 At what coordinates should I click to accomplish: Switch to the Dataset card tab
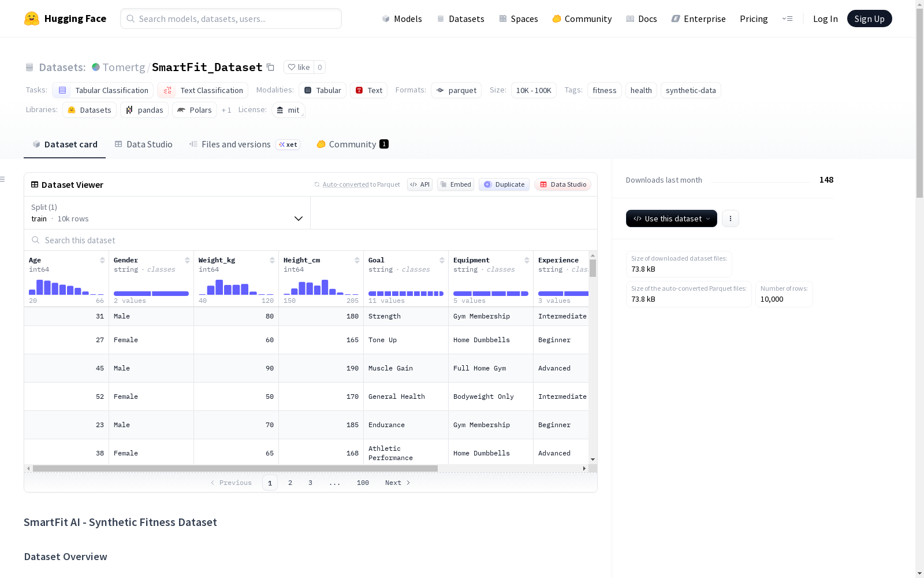[65, 144]
